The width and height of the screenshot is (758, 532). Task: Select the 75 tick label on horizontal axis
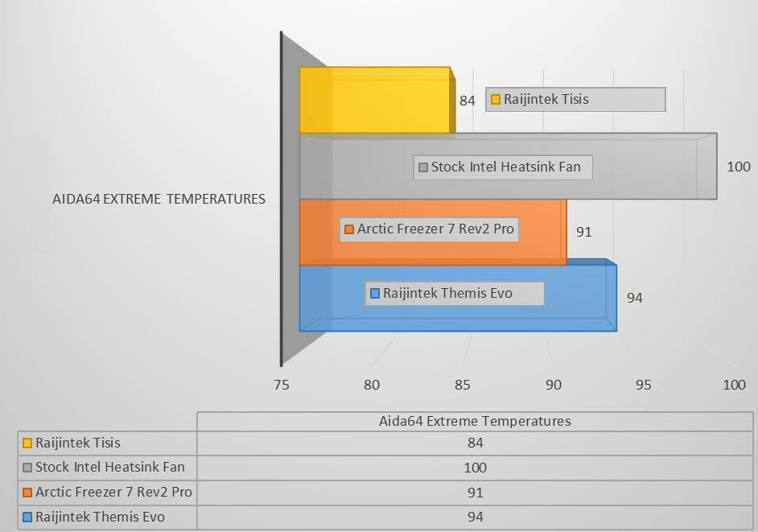coord(280,386)
